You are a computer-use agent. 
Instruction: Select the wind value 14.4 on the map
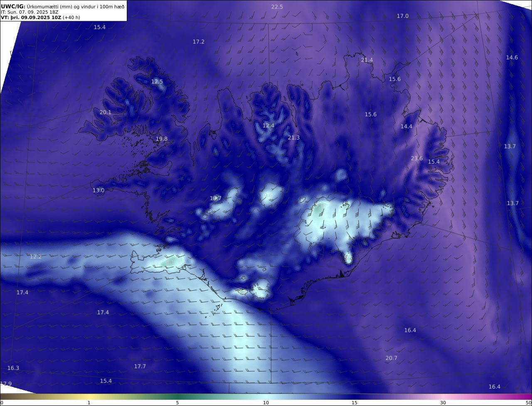click(x=406, y=126)
